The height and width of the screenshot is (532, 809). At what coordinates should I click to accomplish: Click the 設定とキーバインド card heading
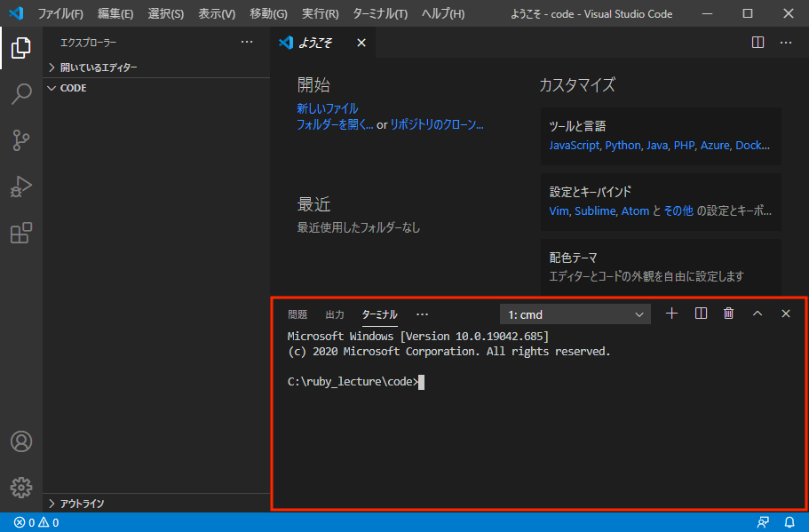(591, 192)
